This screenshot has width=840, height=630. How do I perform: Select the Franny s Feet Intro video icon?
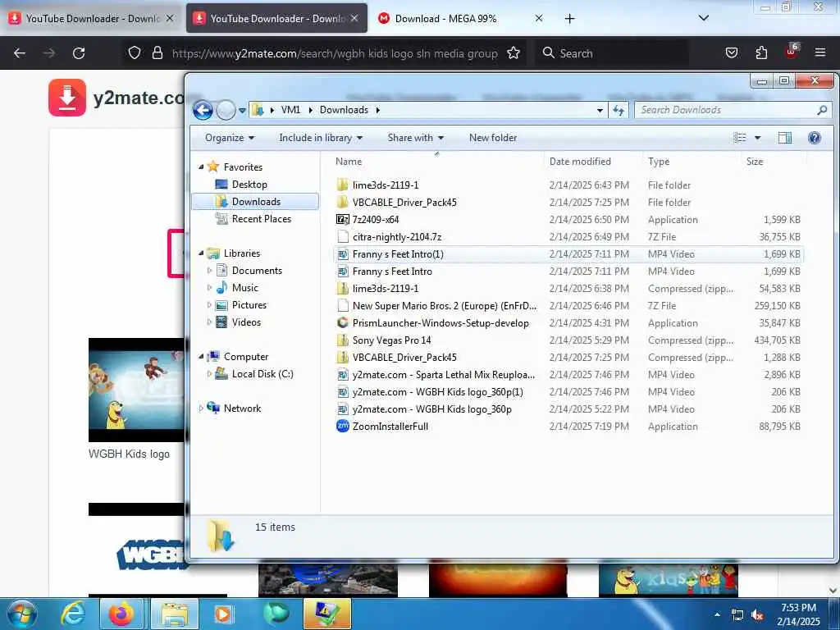(343, 272)
